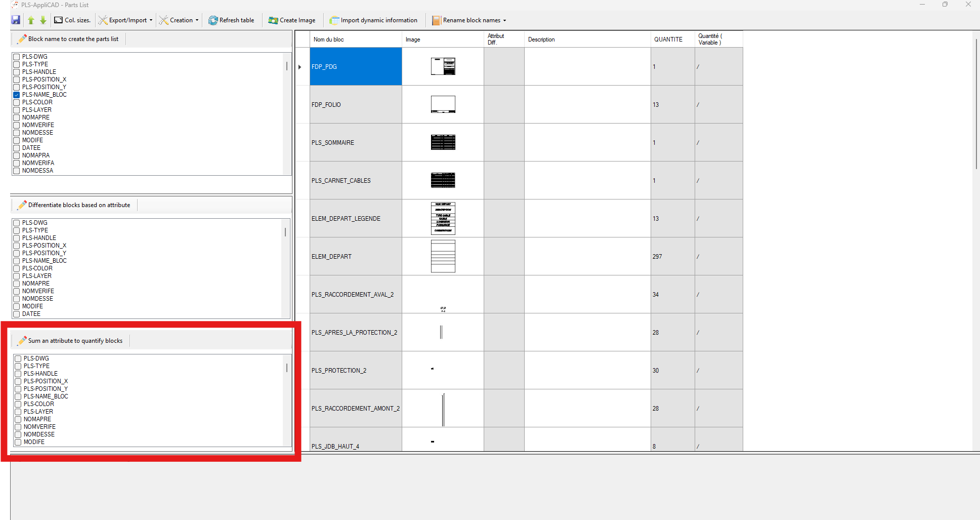Click the Nom du bloc column header
This screenshot has height=520, width=980.
329,39
